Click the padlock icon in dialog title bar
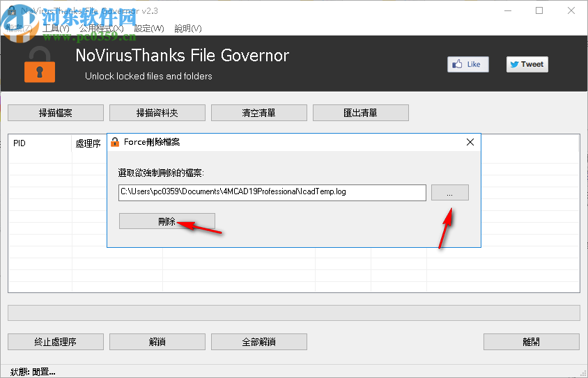 point(115,142)
